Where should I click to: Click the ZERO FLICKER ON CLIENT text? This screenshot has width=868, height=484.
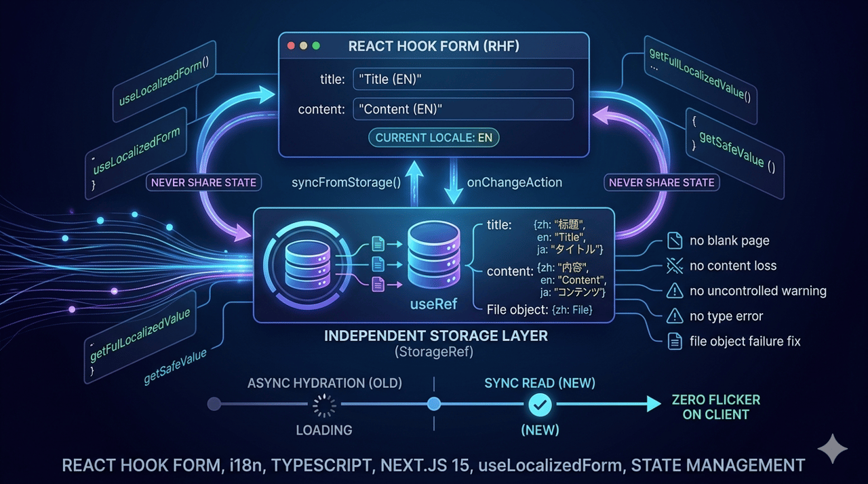click(x=716, y=407)
